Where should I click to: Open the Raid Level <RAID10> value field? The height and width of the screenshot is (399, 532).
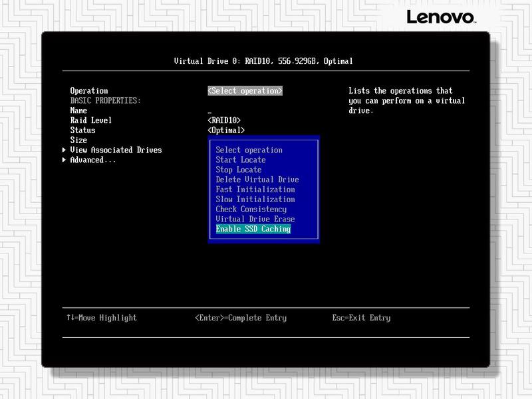224,120
